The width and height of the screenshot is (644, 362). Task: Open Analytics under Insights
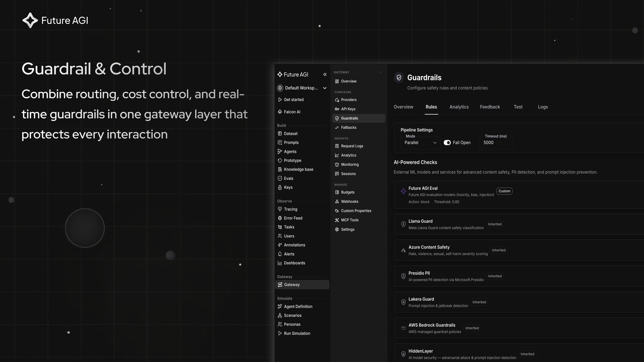point(359,155)
